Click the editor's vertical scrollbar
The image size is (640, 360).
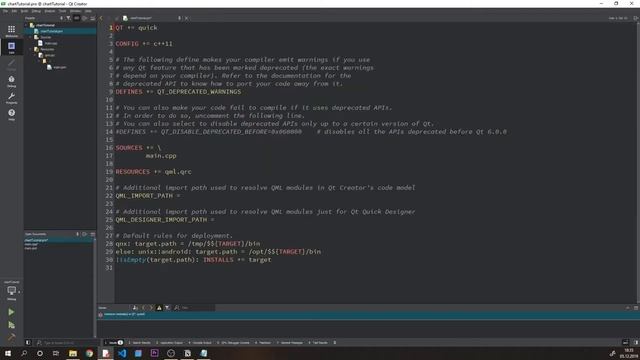click(638, 163)
